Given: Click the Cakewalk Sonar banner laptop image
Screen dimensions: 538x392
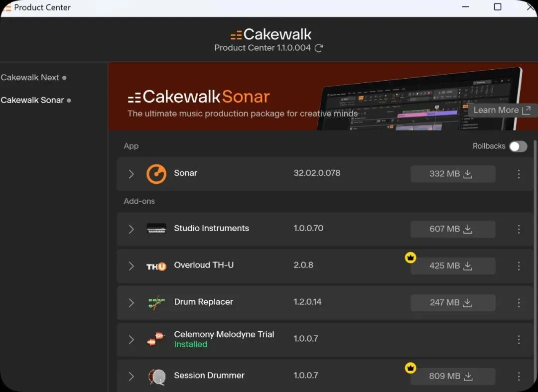Looking at the screenshot, I should pyautogui.click(x=420, y=100).
